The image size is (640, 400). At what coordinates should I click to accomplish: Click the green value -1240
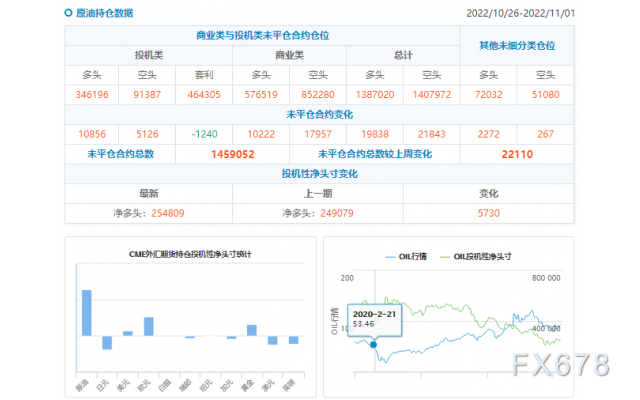[x=204, y=134]
